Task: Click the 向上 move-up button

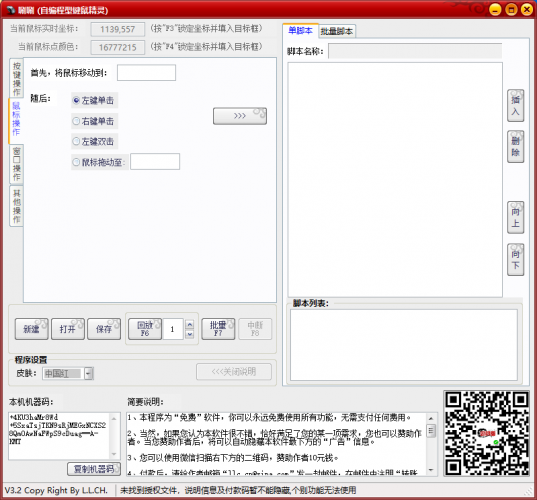Action: tap(515, 217)
